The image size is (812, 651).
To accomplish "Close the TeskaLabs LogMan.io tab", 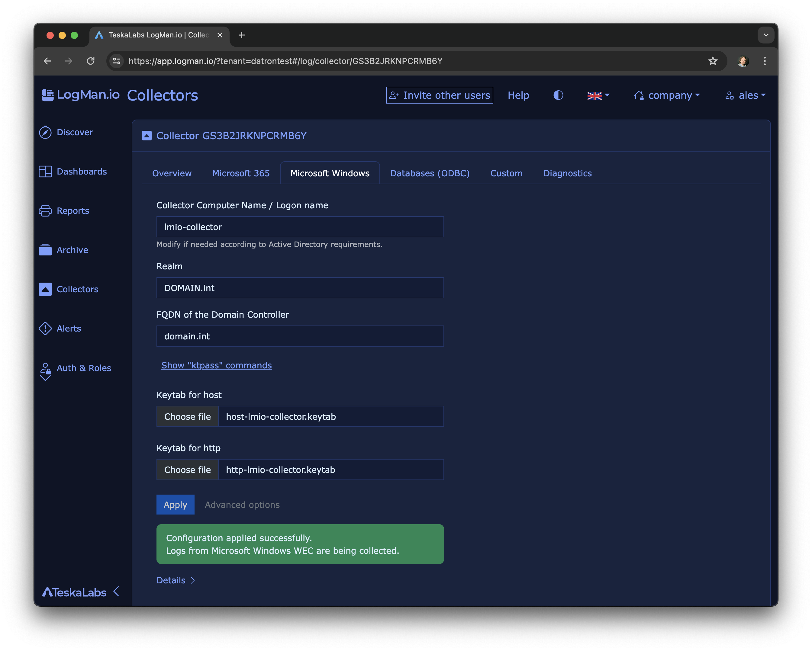I will pos(220,35).
